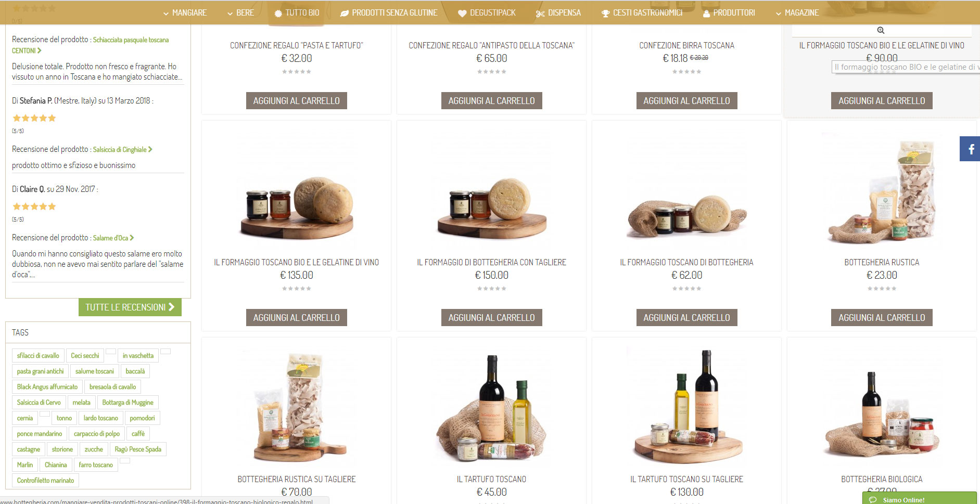Open the Siamo Online chat widget
Image resolution: width=980 pixels, height=504 pixels.
tap(919, 498)
